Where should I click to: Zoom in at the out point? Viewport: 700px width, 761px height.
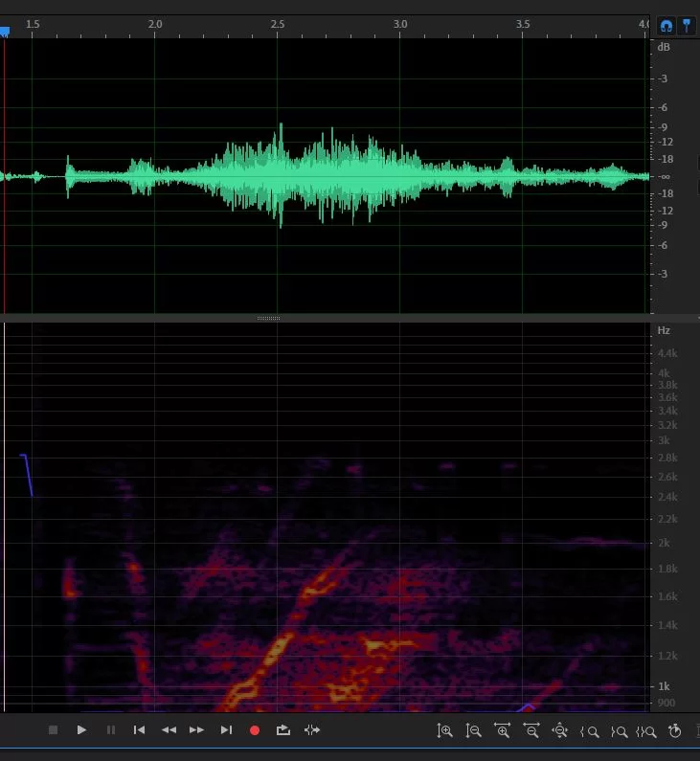coord(619,731)
